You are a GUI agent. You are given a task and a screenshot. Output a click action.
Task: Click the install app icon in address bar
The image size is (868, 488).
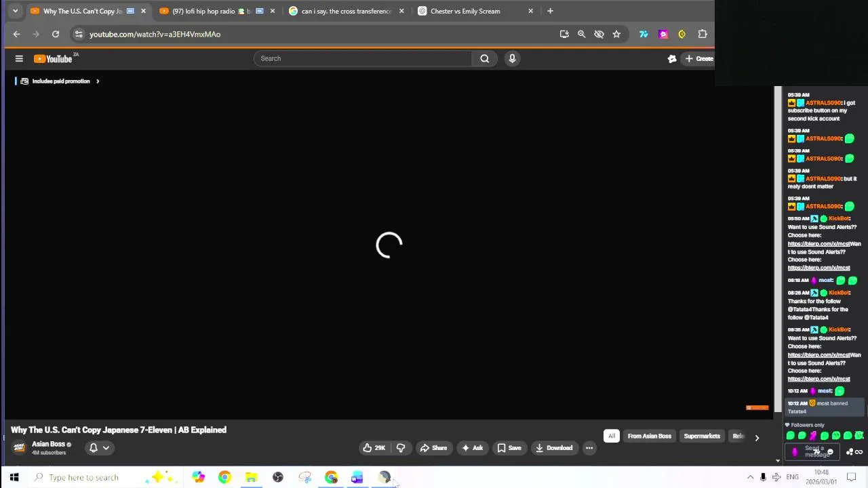[564, 34]
